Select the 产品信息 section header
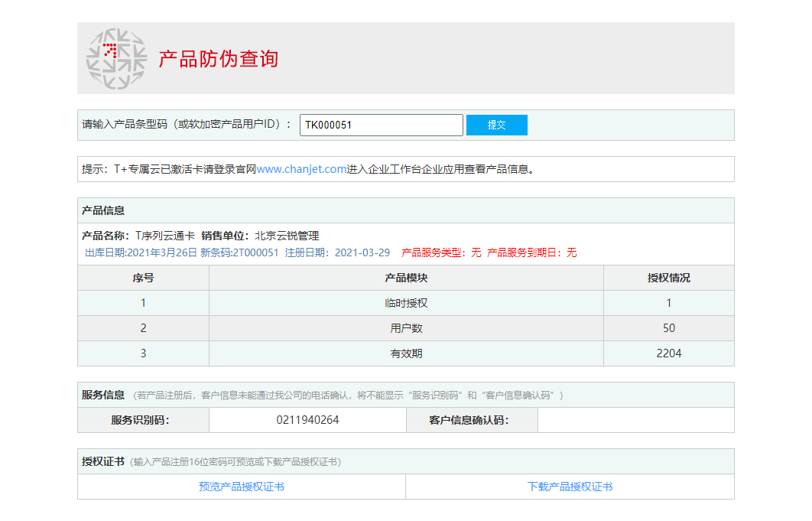 tap(406, 210)
